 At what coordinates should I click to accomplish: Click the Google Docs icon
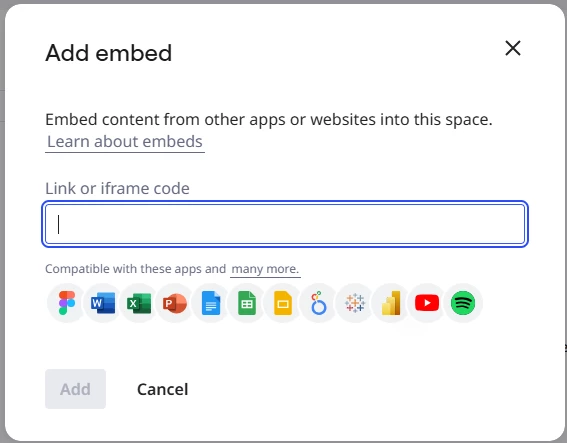[x=211, y=303]
